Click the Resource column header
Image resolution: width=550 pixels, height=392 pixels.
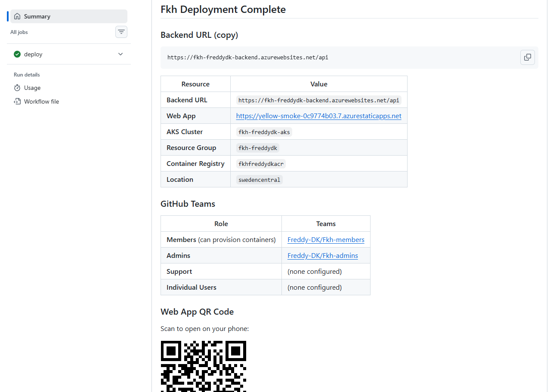coord(195,84)
